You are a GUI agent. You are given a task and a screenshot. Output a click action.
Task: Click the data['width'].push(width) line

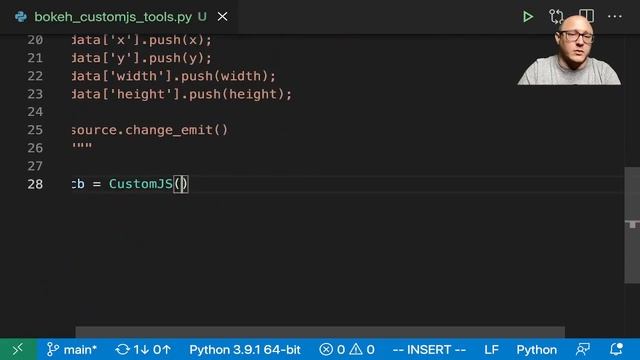(x=174, y=76)
